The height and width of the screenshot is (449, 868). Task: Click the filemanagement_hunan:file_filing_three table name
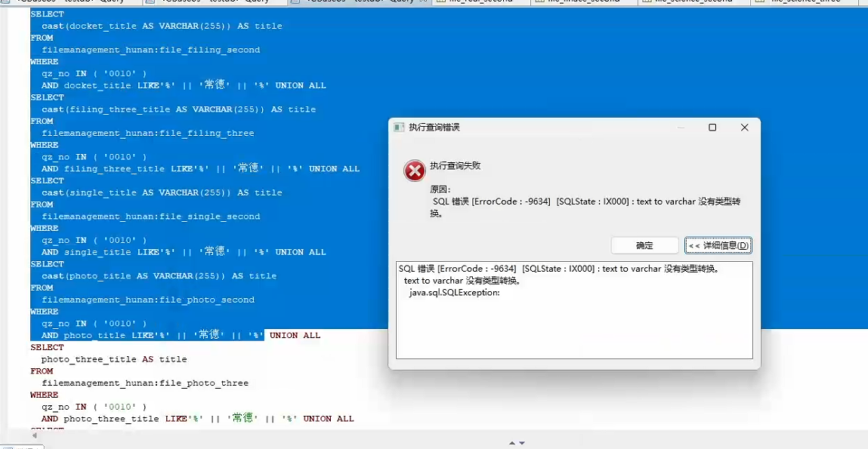[x=148, y=134]
